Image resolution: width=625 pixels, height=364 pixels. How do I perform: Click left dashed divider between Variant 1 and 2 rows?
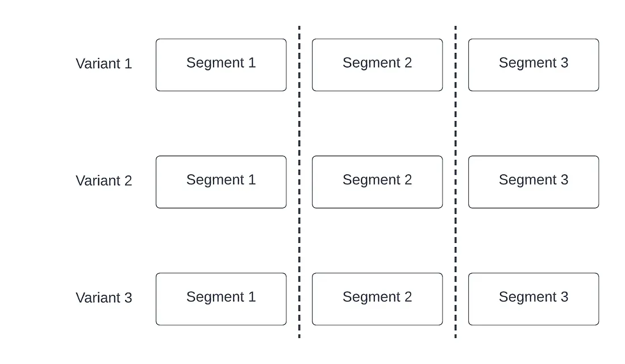tap(299, 123)
